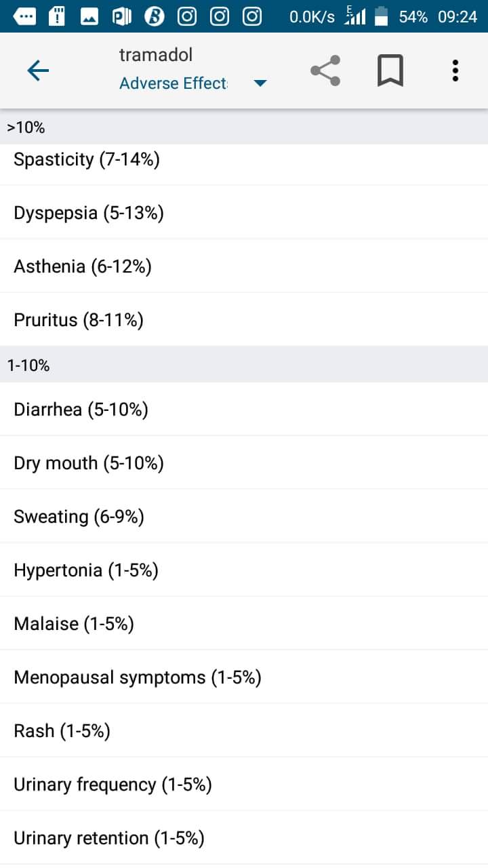Share the tramadol monograph
488x868 pixels.
[325, 71]
